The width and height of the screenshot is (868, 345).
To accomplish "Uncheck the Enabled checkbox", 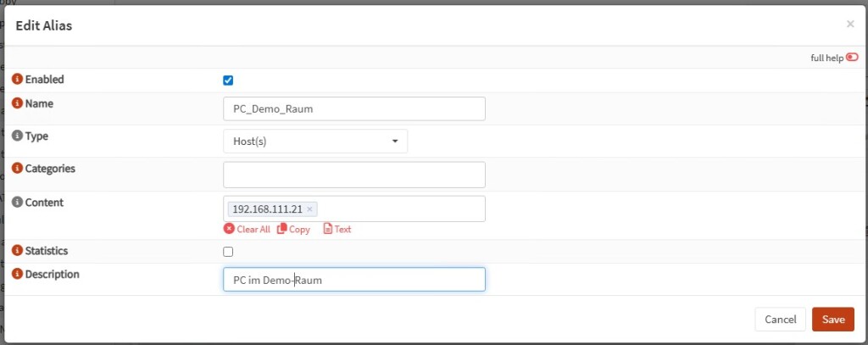I will point(228,81).
